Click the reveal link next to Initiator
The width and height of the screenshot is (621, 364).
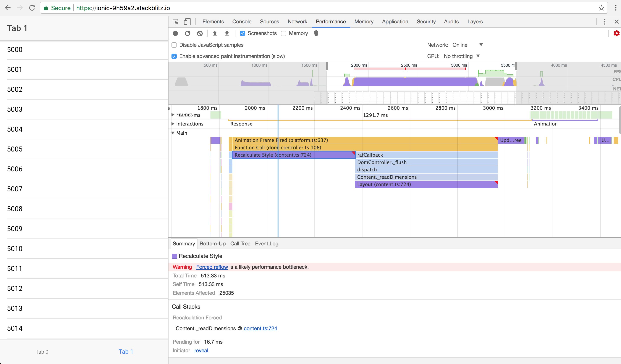click(x=201, y=350)
